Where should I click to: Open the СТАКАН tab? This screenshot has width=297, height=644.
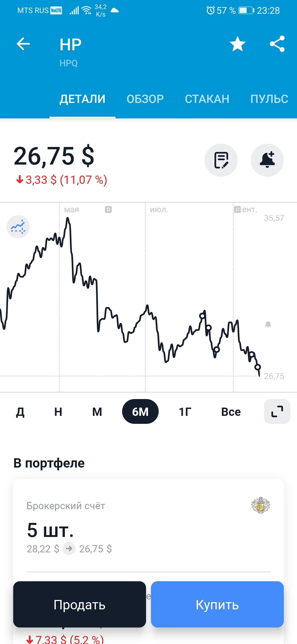(x=207, y=99)
